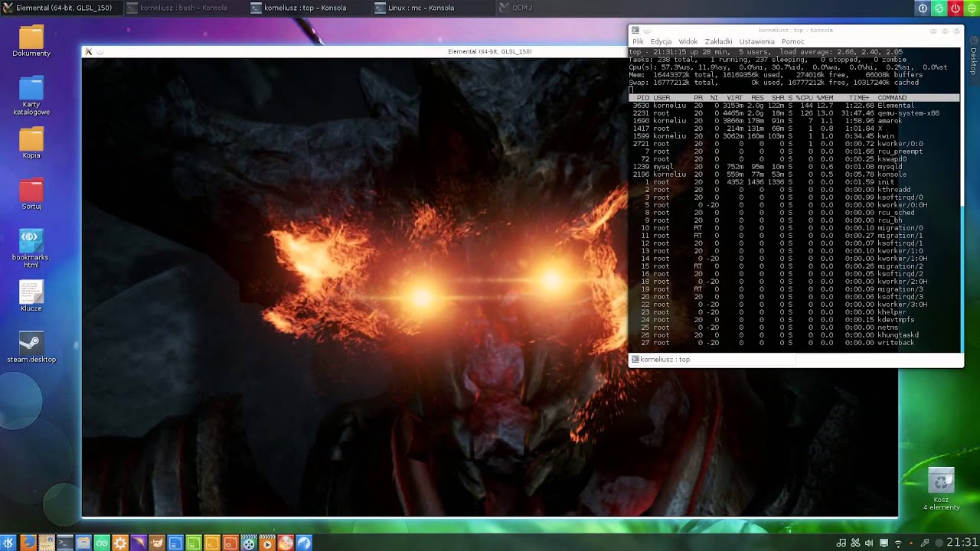Open the Widok menu in Konsola
This screenshot has width=980, height=551.
tap(688, 41)
